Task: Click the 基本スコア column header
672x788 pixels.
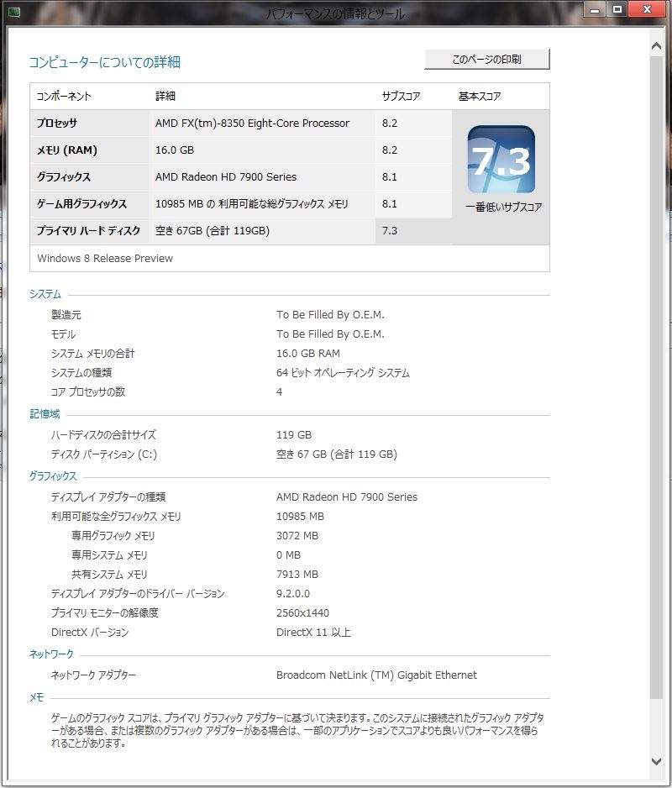Action: 480,96
